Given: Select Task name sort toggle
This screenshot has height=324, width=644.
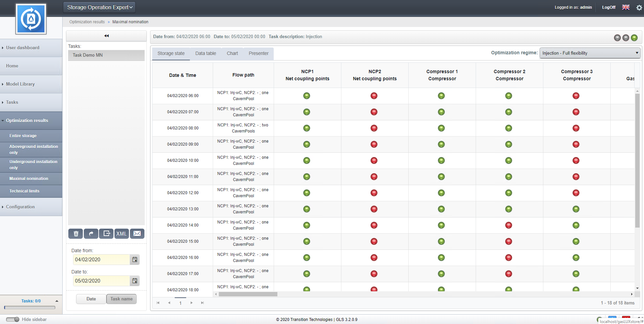Looking at the screenshot, I should tap(122, 299).
